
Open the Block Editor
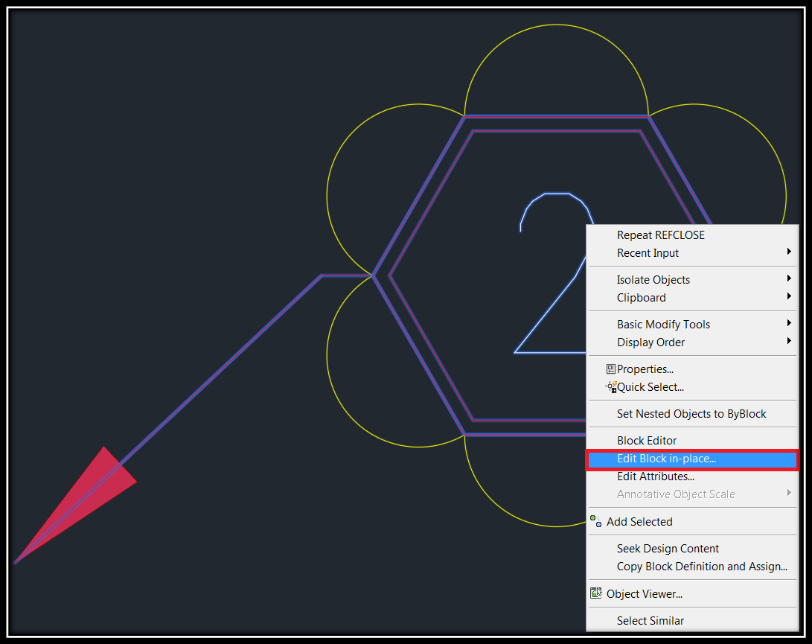(x=692, y=441)
